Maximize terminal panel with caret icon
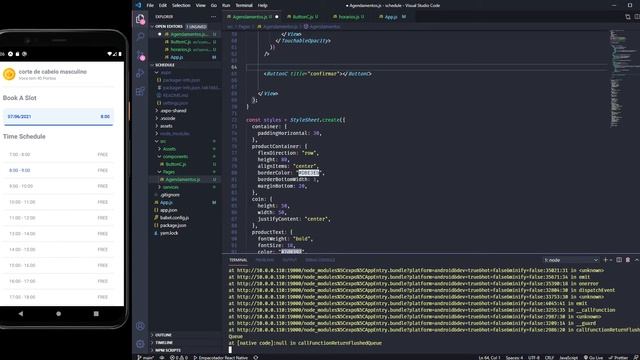 [x=636, y=260]
